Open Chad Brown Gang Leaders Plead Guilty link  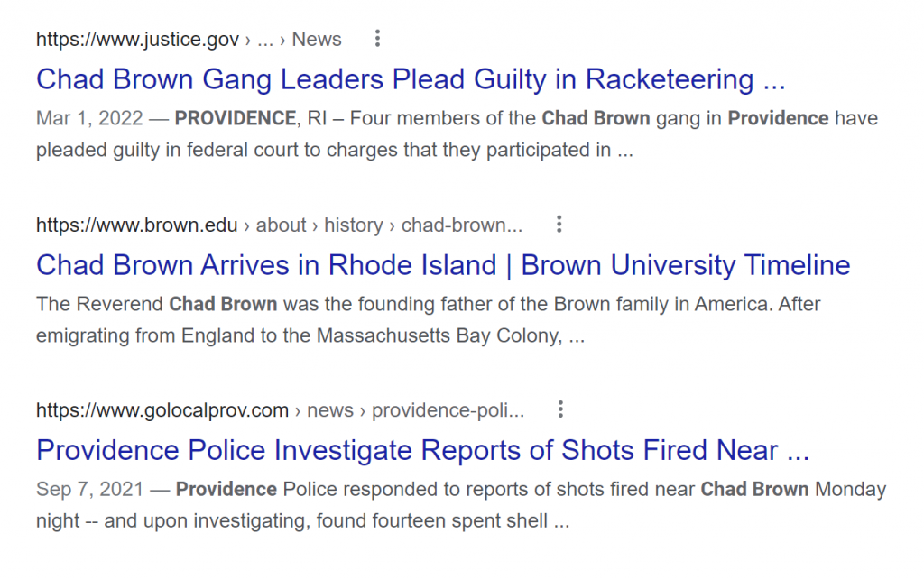(411, 79)
